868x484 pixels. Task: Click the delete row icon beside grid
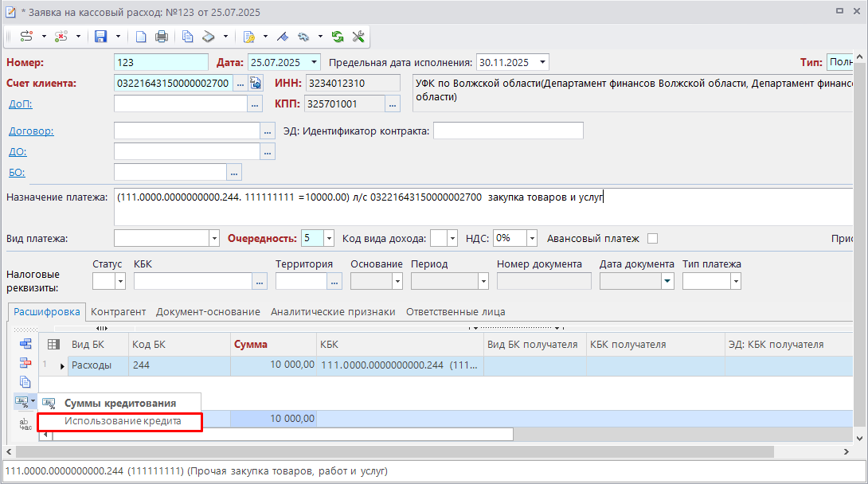coord(25,363)
